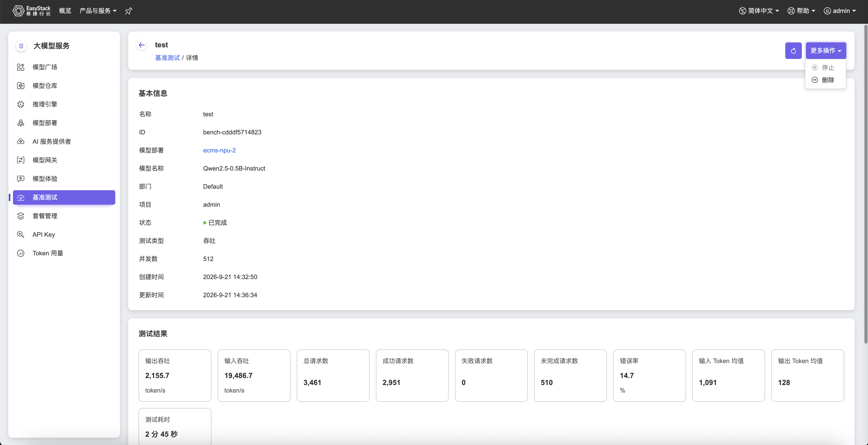Collapse sidebar with the menu icon
This screenshot has width=868, height=445.
click(x=21, y=46)
